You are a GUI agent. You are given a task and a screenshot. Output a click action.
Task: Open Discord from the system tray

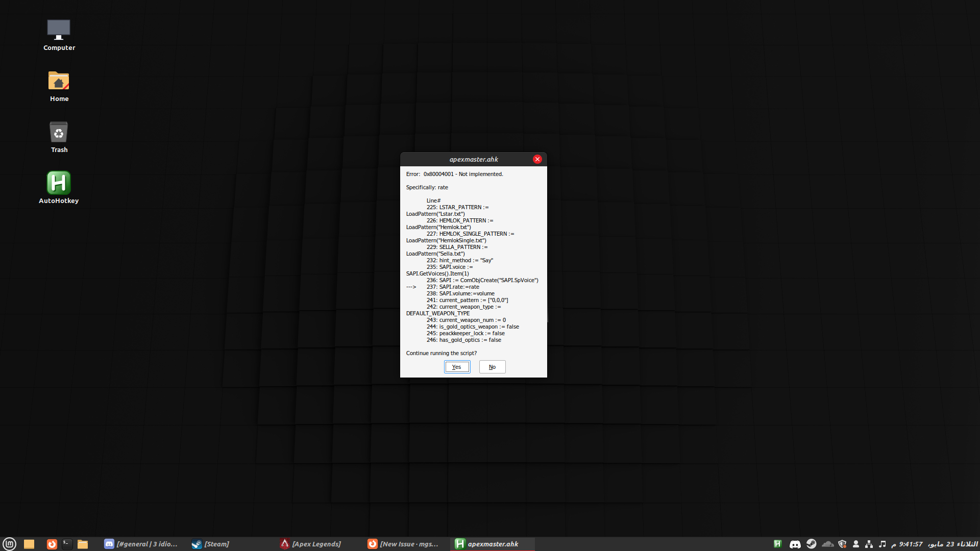click(795, 544)
